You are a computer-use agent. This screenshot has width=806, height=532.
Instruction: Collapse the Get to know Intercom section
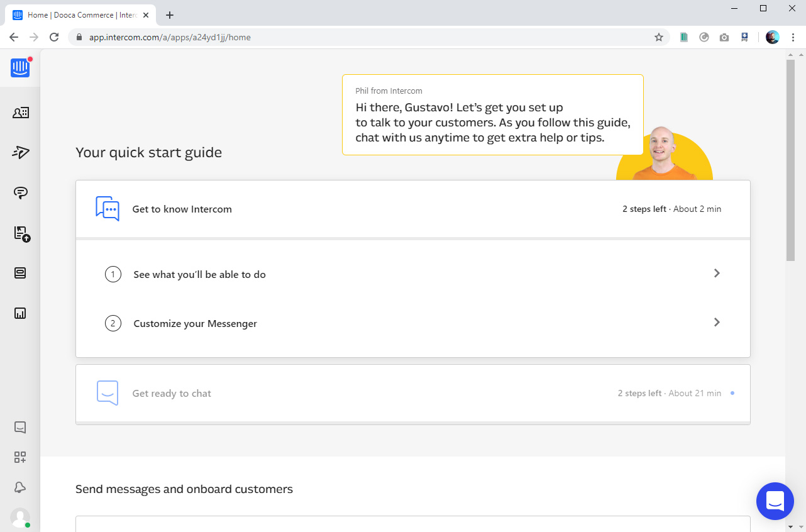pos(413,209)
